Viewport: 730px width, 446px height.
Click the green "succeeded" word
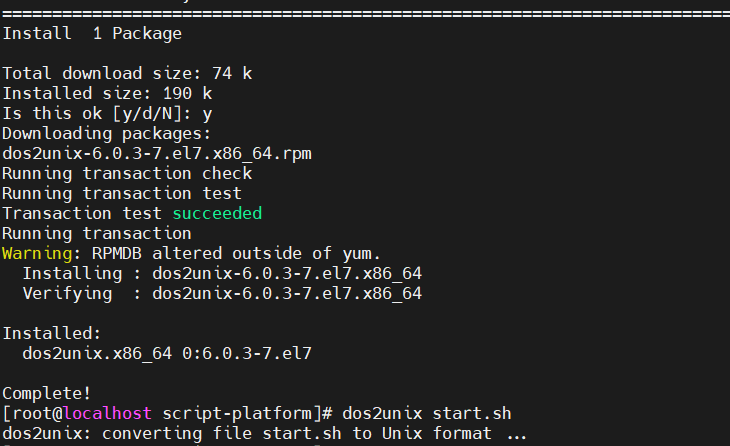[x=217, y=213]
